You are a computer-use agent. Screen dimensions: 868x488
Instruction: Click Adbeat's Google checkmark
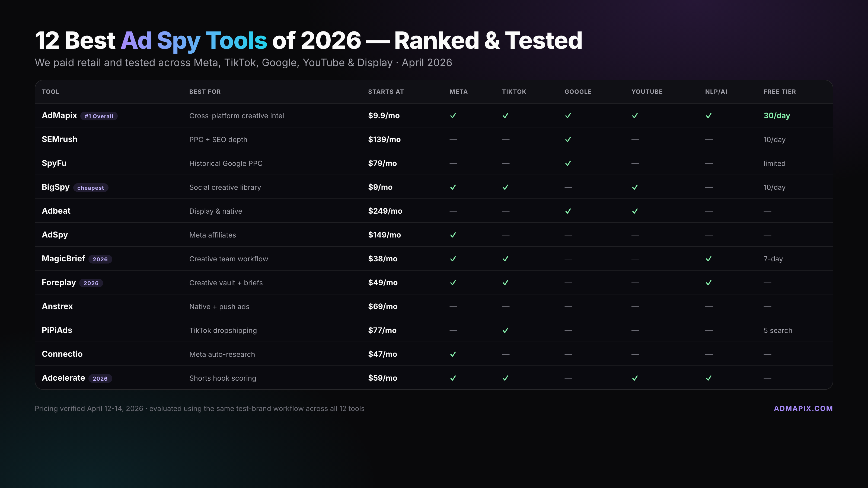click(x=568, y=211)
